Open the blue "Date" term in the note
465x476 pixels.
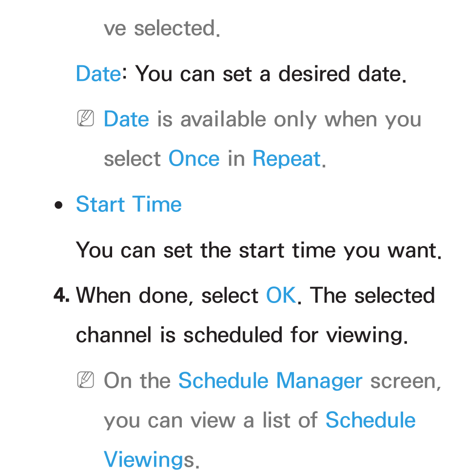pyautogui.click(x=126, y=119)
